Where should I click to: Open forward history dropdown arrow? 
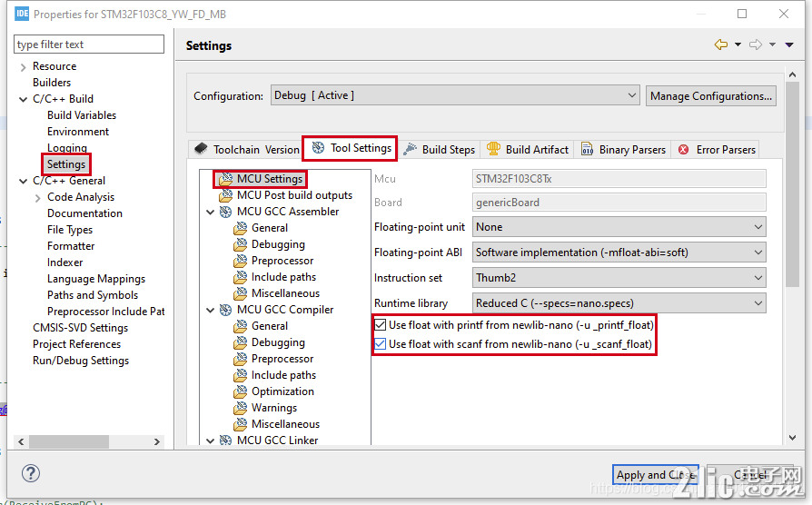772,45
